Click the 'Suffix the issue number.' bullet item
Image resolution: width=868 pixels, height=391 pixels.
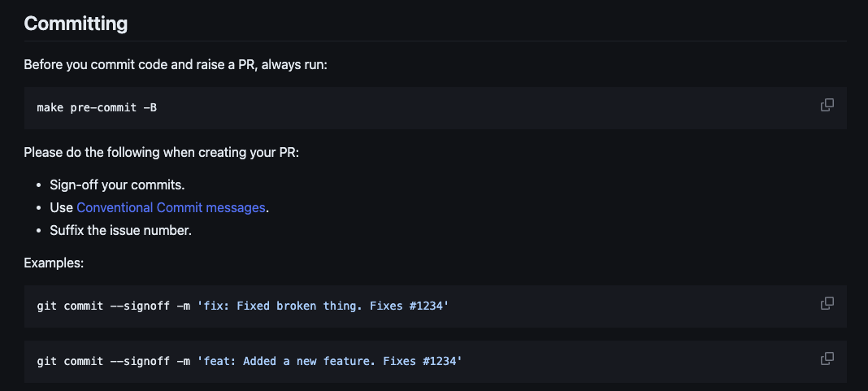pyautogui.click(x=120, y=230)
